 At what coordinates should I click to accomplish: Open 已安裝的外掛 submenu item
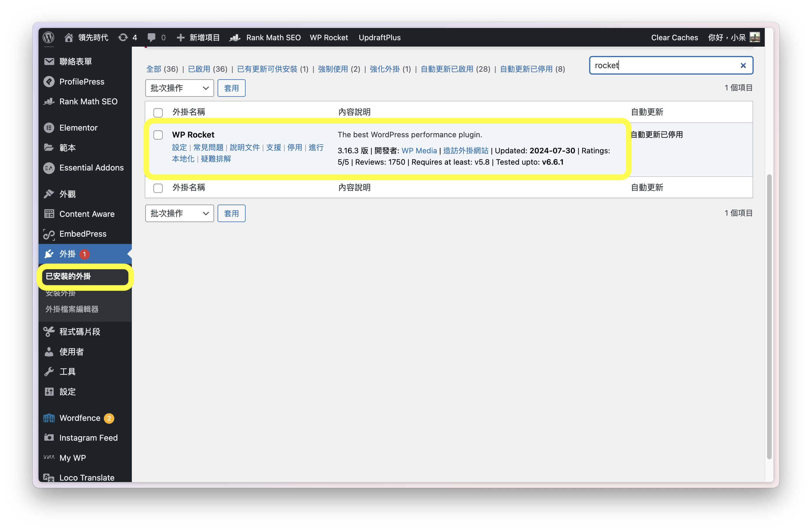tap(68, 276)
